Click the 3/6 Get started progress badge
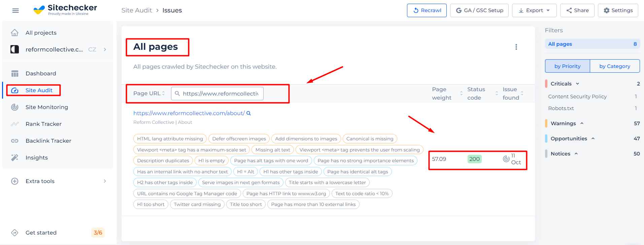 (x=98, y=233)
